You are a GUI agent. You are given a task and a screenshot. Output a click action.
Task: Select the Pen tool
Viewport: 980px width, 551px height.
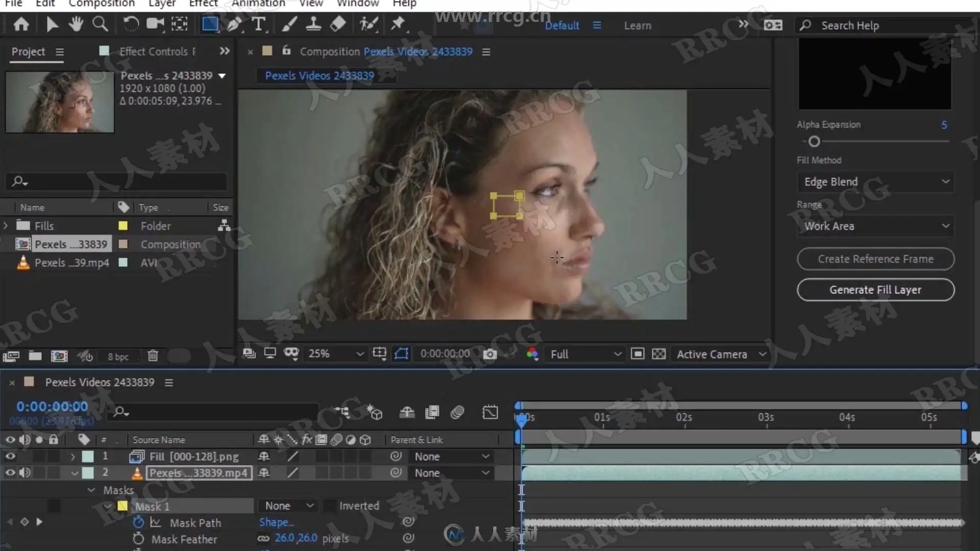(x=234, y=24)
